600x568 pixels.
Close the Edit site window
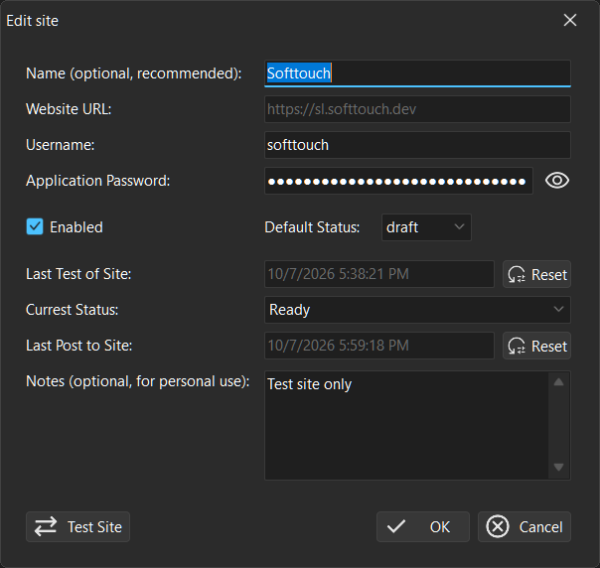pyautogui.click(x=570, y=20)
